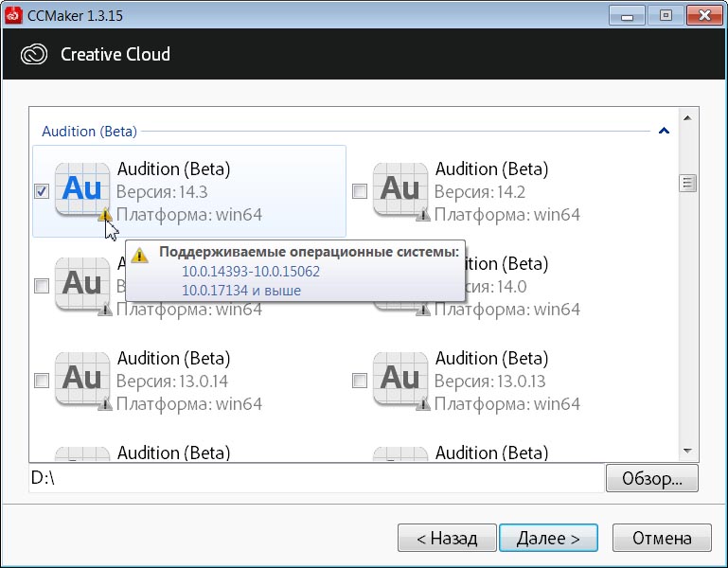728x568 pixels.
Task: Check the Audition (Beta) 13.0.14 checkbox
Action: click(42, 381)
